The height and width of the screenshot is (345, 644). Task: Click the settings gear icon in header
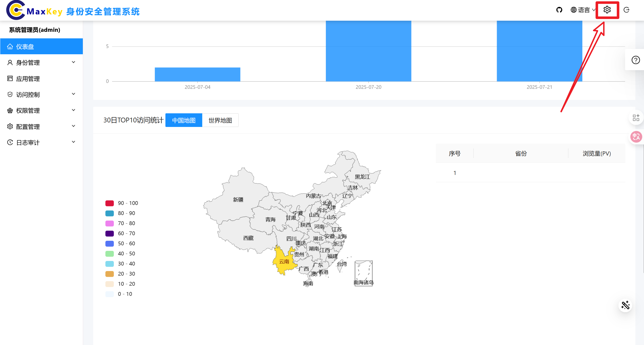pos(607,10)
